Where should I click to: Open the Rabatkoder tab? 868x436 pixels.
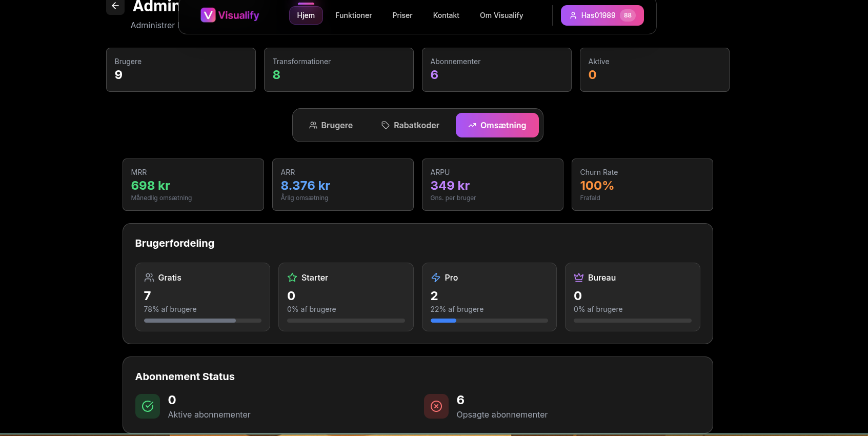click(x=410, y=125)
